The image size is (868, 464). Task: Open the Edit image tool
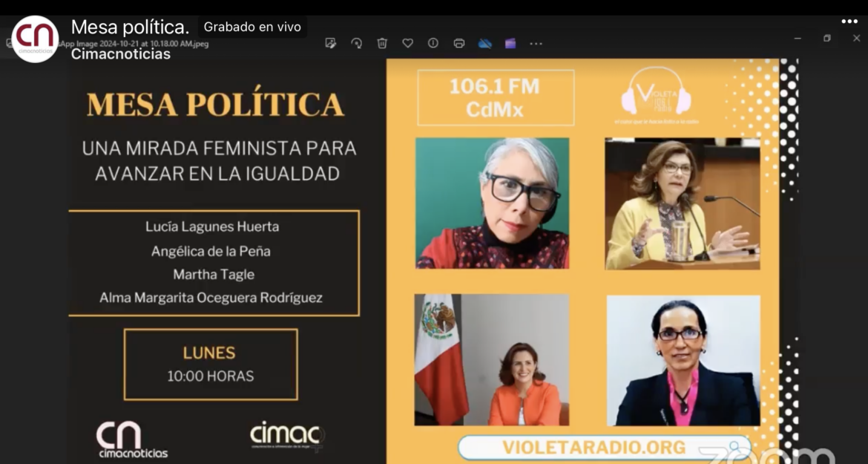coord(331,43)
